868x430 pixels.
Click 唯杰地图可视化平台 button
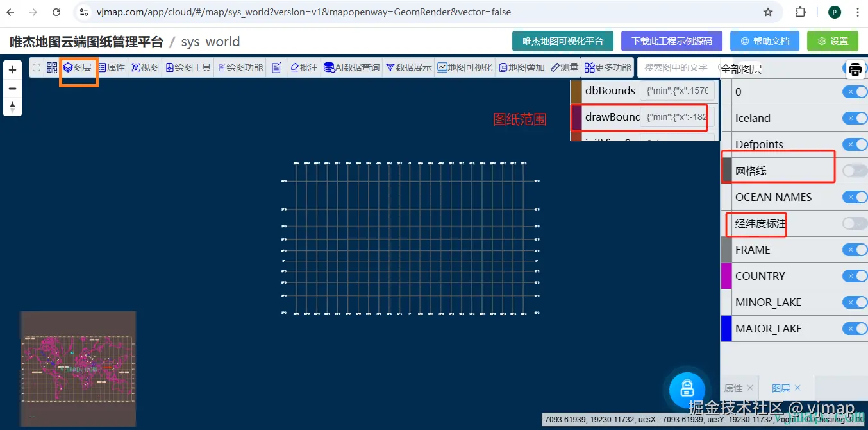click(563, 41)
